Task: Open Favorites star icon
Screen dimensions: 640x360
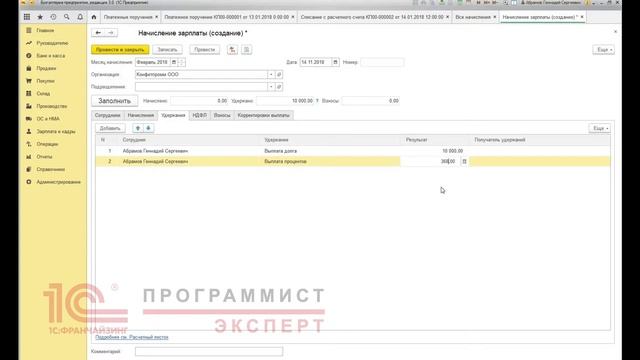Action: (x=40, y=17)
